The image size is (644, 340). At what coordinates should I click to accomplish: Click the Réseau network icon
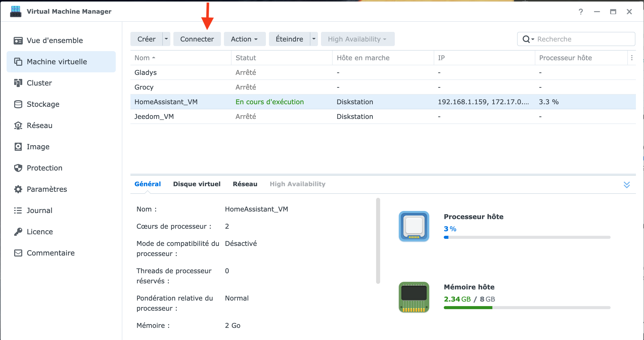18,125
